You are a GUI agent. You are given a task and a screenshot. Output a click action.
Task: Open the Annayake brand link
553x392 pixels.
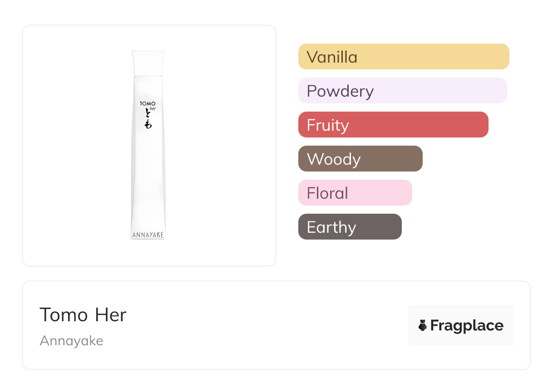(x=71, y=341)
